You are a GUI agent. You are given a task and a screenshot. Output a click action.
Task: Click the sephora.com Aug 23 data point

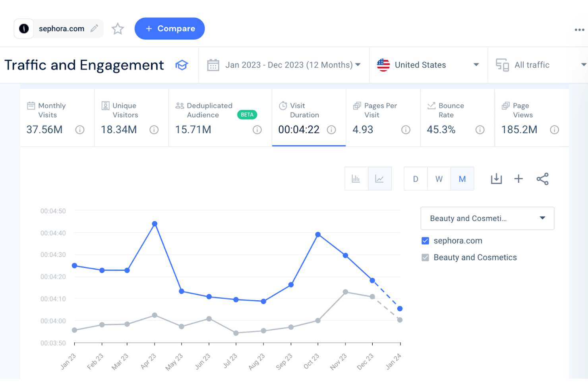coord(263,301)
